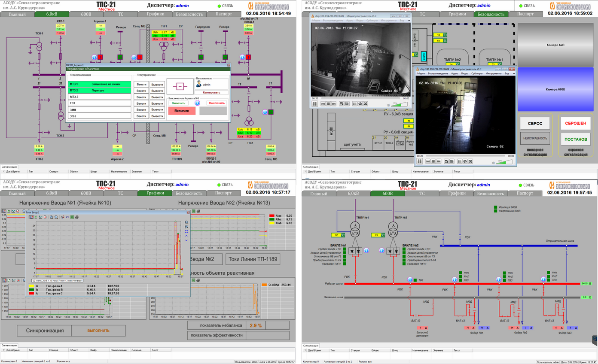Toggle the fullscreen icon in Camera 02 player
The height and width of the screenshot is (364, 598).
click(x=446, y=161)
